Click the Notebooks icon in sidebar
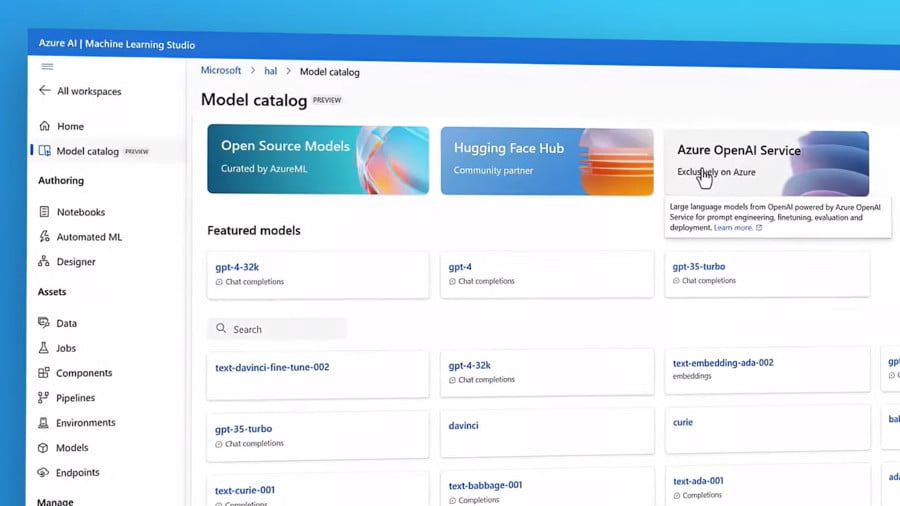900x506 pixels. pos(44,212)
